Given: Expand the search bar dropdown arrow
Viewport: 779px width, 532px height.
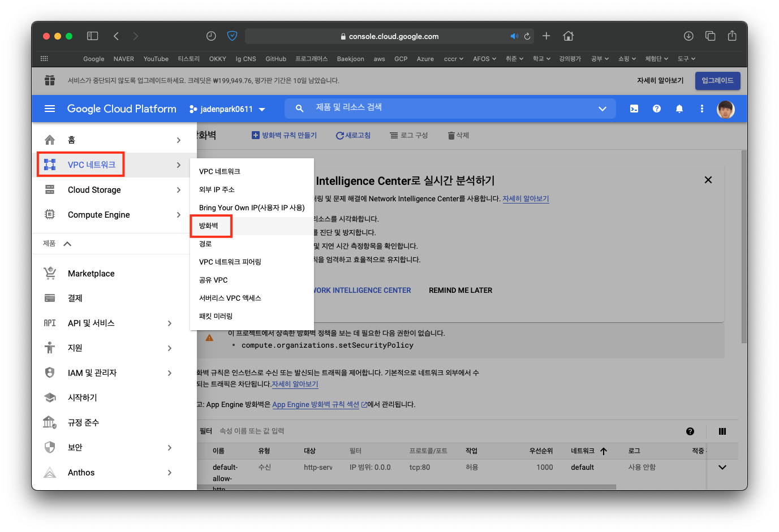Looking at the screenshot, I should 602,109.
